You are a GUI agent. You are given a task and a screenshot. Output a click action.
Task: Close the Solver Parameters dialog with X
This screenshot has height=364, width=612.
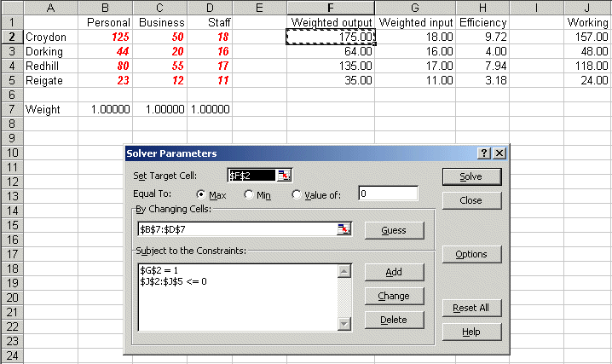pos(499,153)
